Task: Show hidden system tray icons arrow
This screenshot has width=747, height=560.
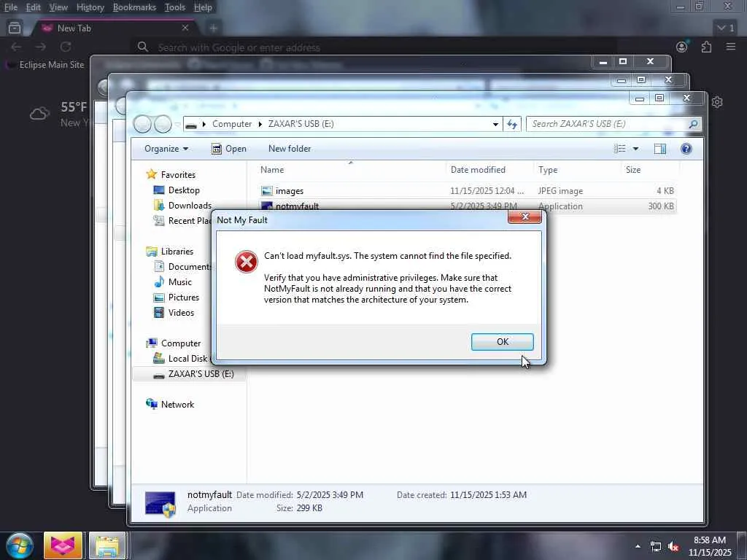Action: (x=638, y=546)
